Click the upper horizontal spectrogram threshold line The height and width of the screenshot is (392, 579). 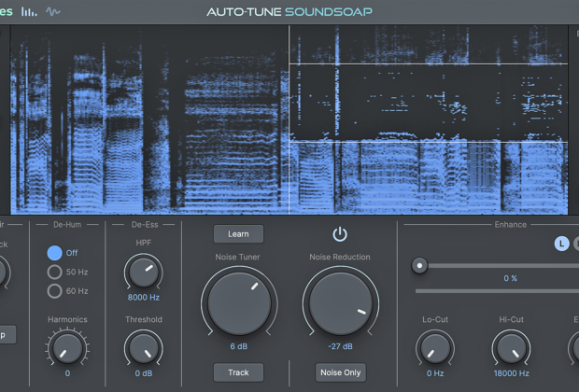(x=429, y=64)
